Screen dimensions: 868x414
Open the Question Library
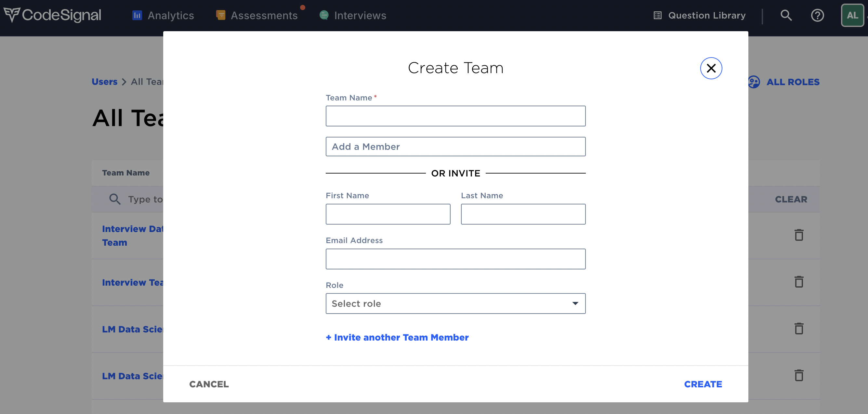click(x=700, y=16)
